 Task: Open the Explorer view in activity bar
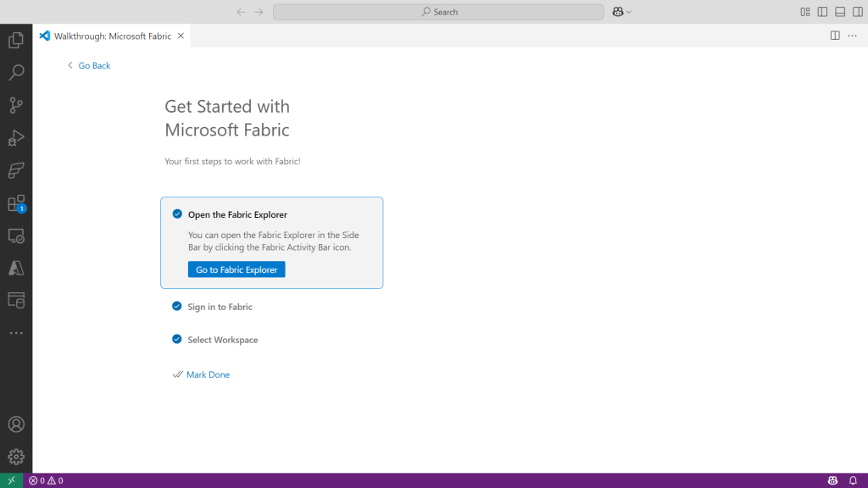tap(16, 40)
